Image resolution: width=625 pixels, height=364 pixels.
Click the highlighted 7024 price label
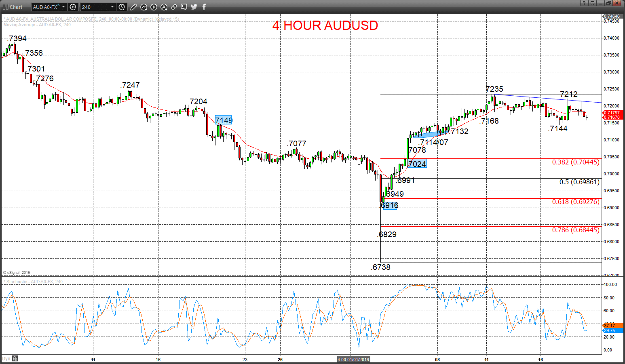(x=417, y=164)
